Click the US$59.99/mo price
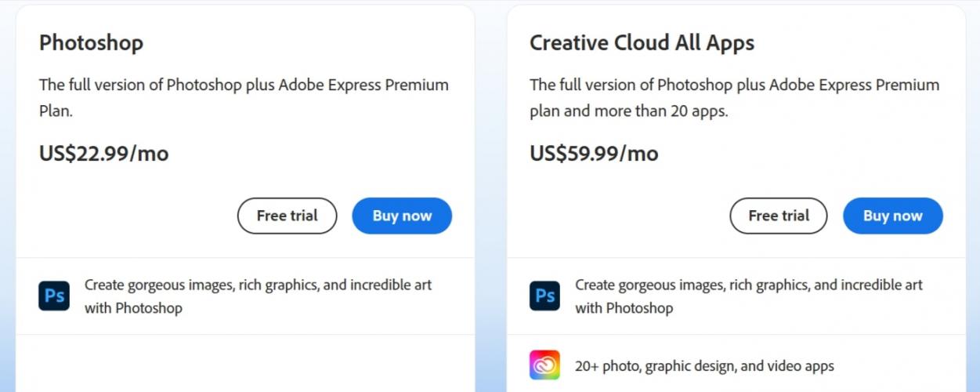The height and width of the screenshot is (392, 980). click(x=594, y=154)
